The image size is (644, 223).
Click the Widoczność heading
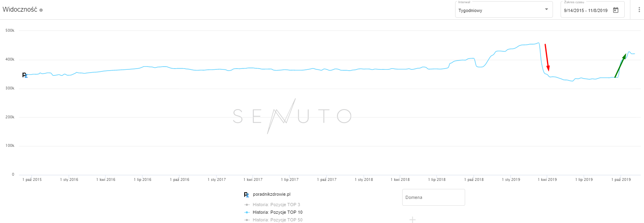20,10
